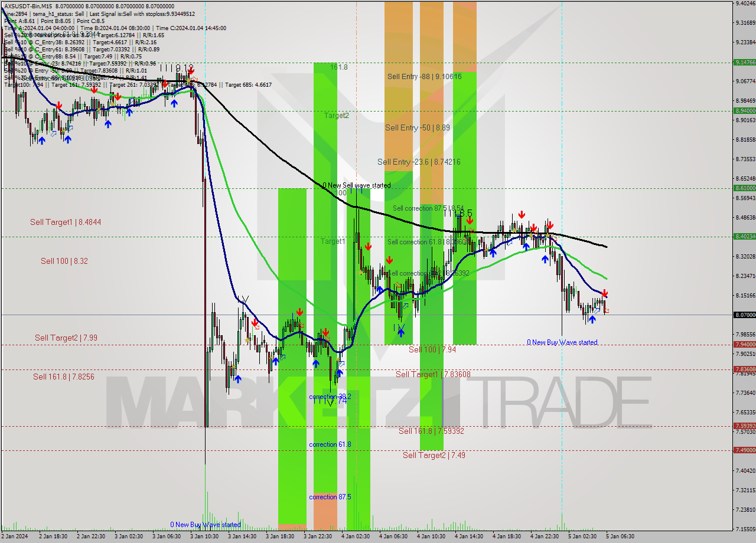Click the 'Sell 161.8 | 7.59392' label
Viewport: 756px width, 543px height.
(431, 431)
